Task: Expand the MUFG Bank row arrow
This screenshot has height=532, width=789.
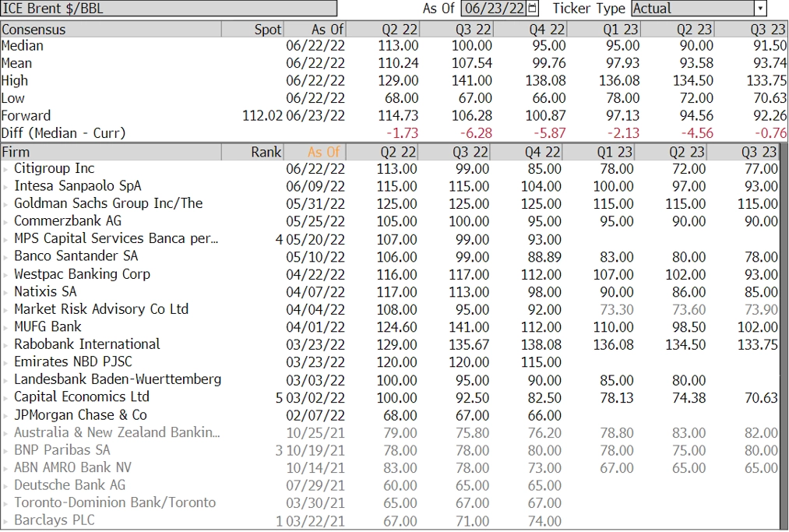Action: [x=5, y=328]
